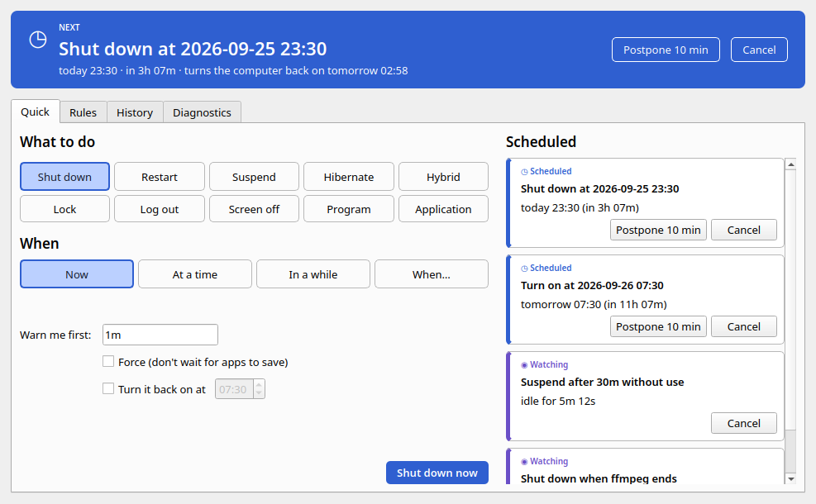Select the Log out action

click(160, 209)
